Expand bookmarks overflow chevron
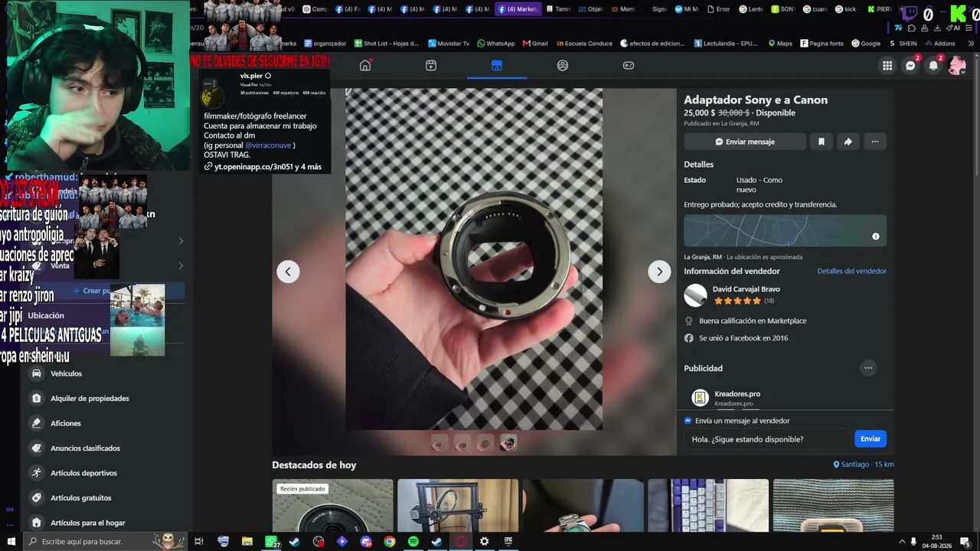 [971, 44]
